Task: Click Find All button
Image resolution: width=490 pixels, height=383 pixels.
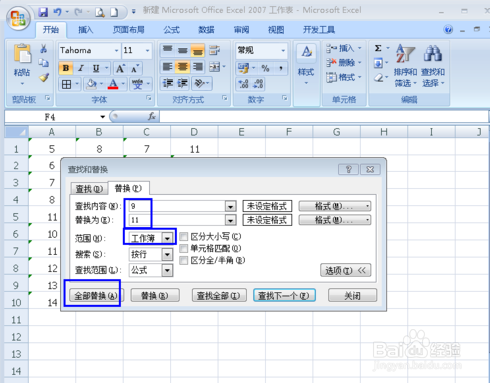Action: [219, 296]
